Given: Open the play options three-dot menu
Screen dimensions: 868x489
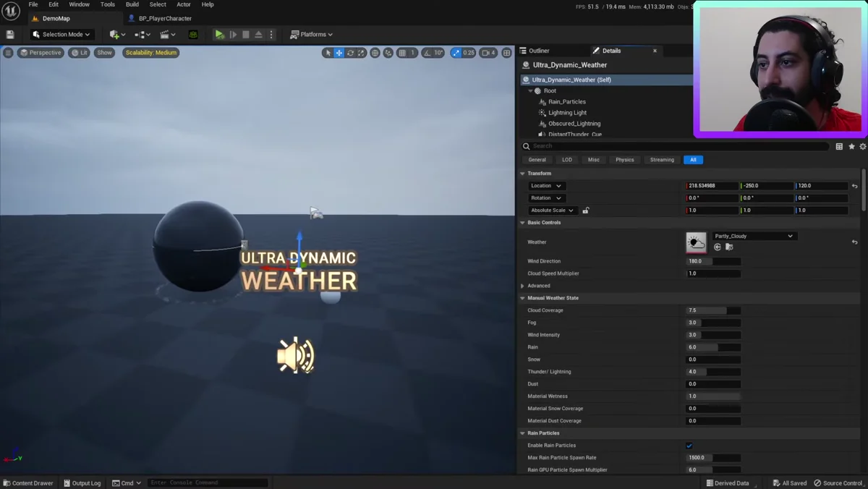Looking at the screenshot, I should pyautogui.click(x=271, y=34).
